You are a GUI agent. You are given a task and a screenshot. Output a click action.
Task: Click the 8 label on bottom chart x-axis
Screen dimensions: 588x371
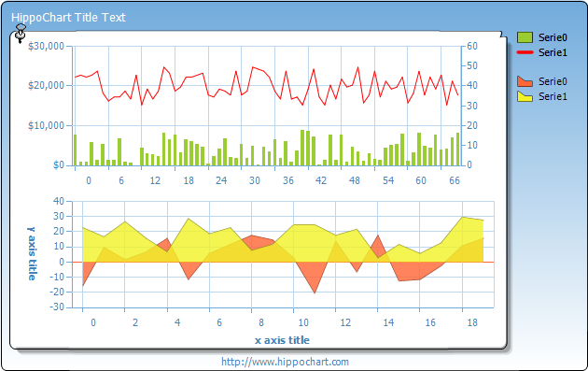point(261,322)
